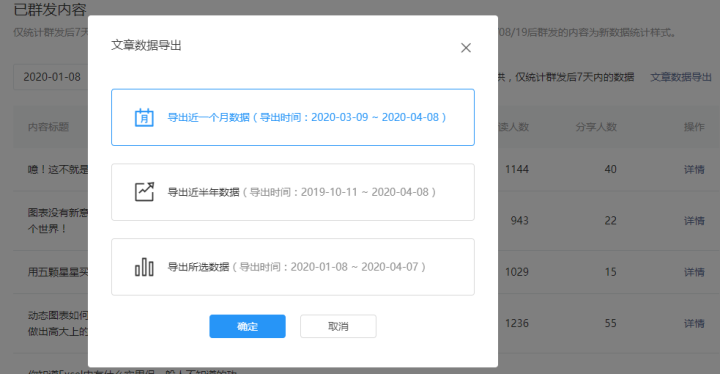Open 文章数据导出 link in background page
This screenshot has width=720, height=374.
(681, 77)
